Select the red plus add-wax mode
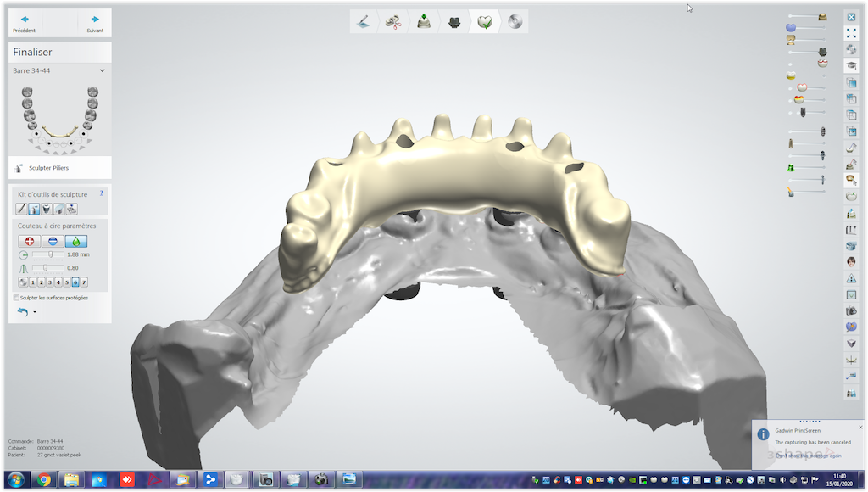 31,241
